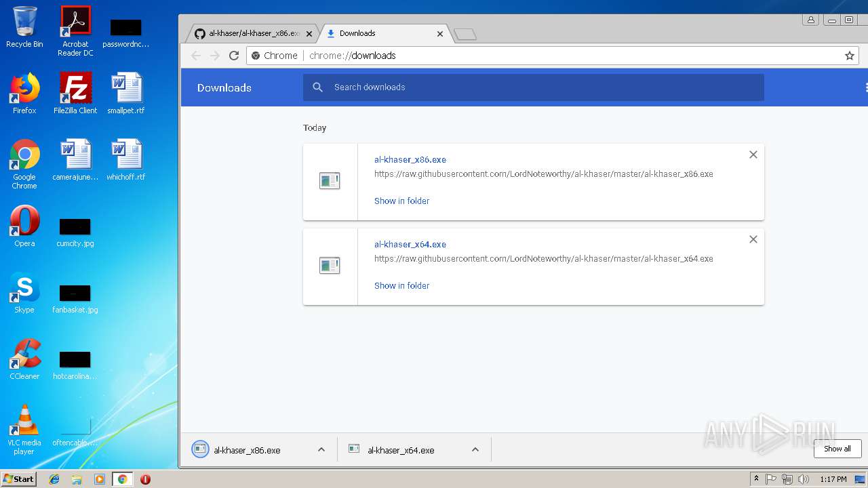Viewport: 868px width, 488px height.
Task: Click the clock in the taskbar
Action: pyautogui.click(x=833, y=479)
